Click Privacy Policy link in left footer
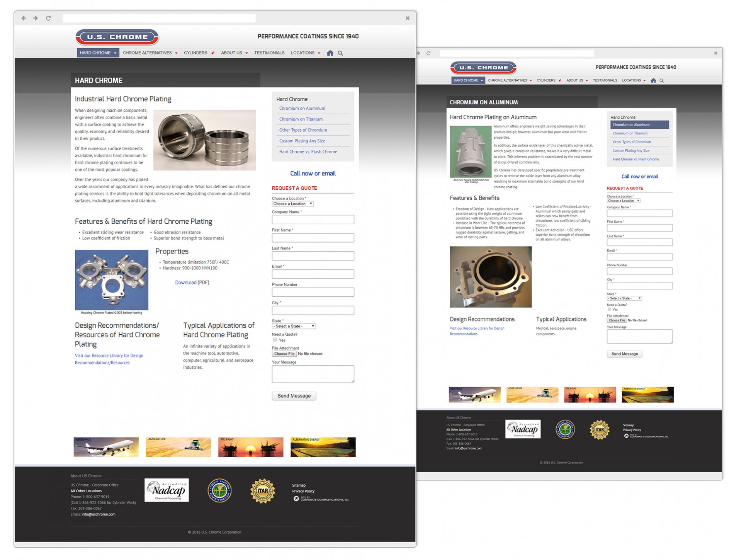Viewport: 734px width, 560px height. [303, 492]
